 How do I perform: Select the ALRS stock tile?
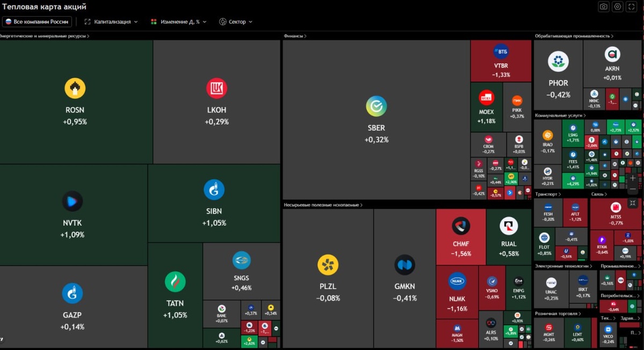click(491, 329)
